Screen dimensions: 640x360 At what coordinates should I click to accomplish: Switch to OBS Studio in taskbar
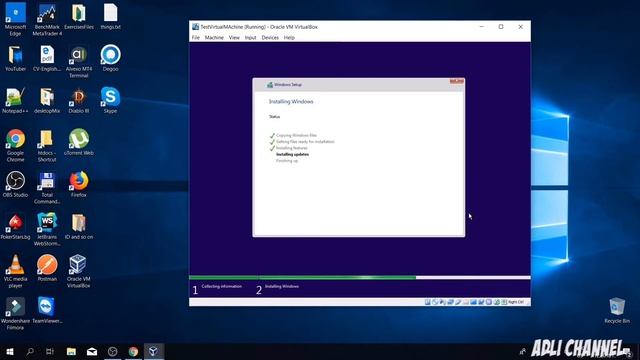[x=113, y=351]
